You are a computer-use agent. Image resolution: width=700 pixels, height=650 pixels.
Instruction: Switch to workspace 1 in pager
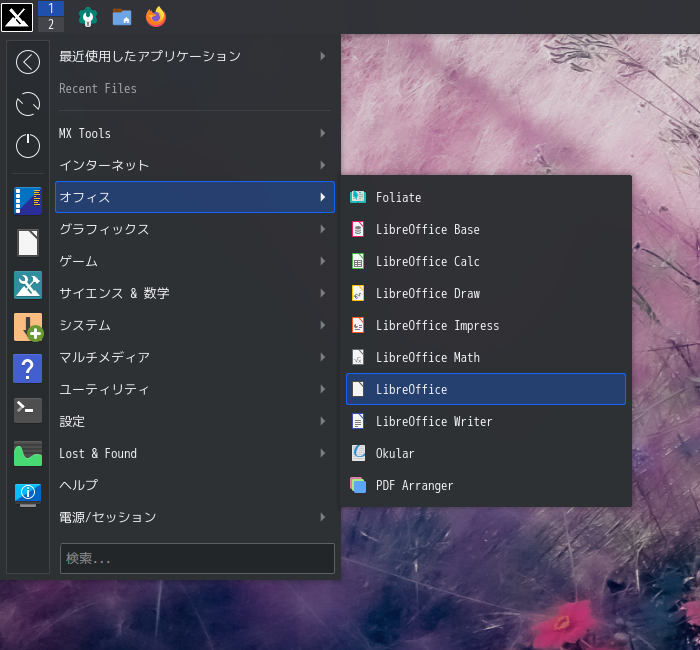point(51,8)
